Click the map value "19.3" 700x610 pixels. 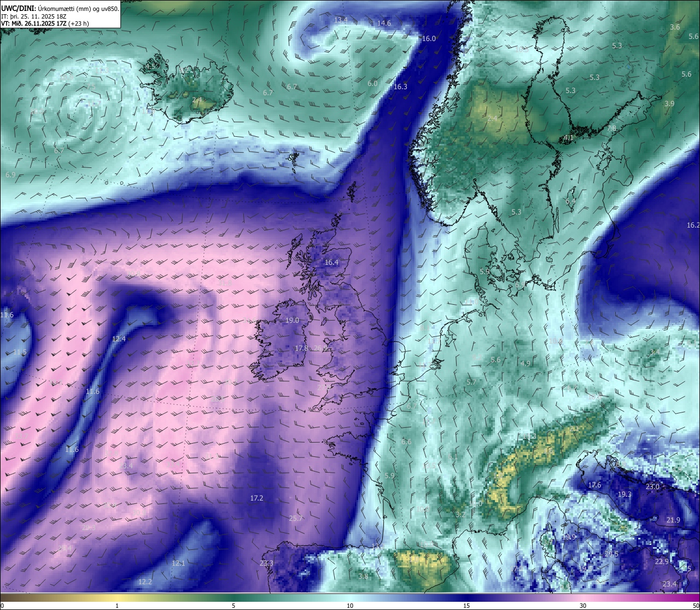[625, 495]
